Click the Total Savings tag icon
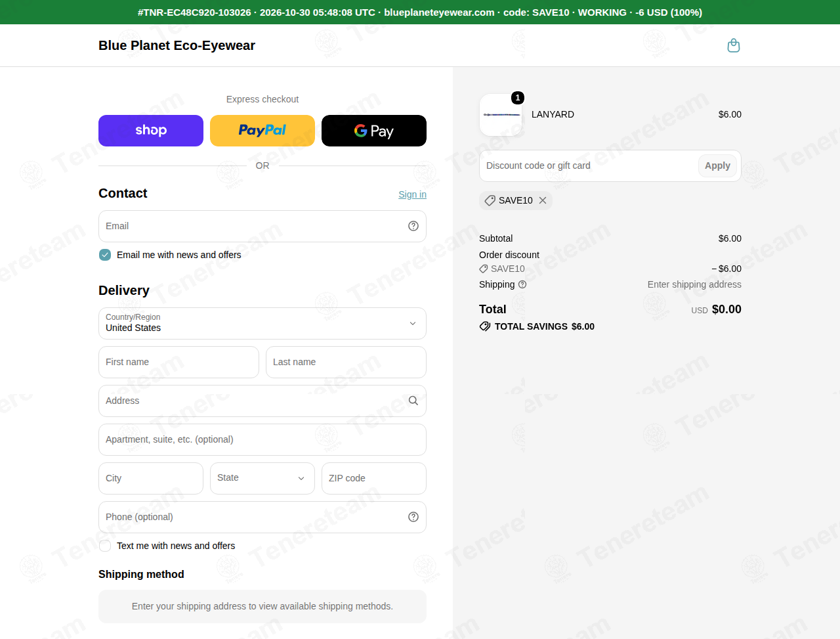 coord(485,326)
